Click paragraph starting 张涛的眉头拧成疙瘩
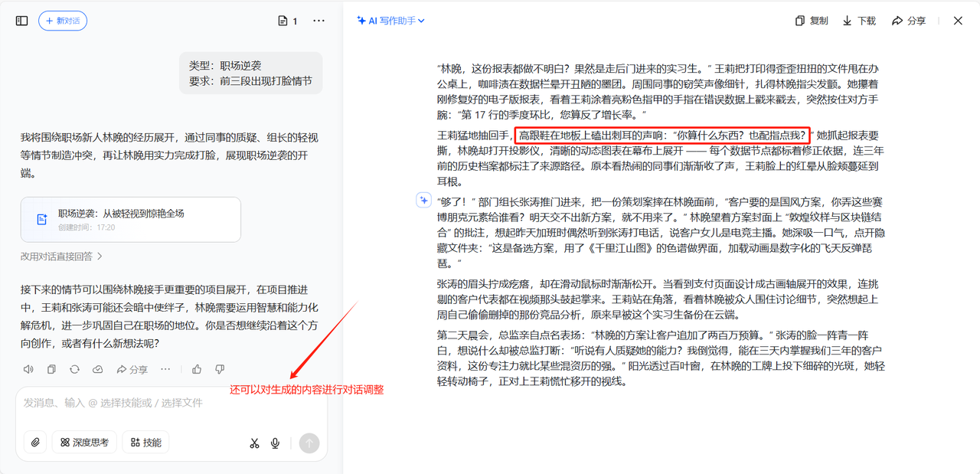Image resolution: width=980 pixels, height=474 pixels. [x=661, y=299]
